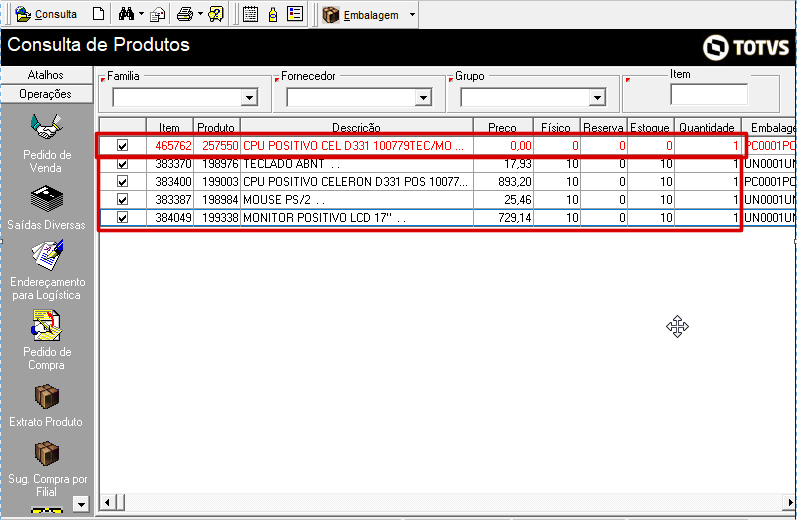Expand the Embalagem toolbar dropdown arrow
The height and width of the screenshot is (520, 797).
[x=412, y=15]
